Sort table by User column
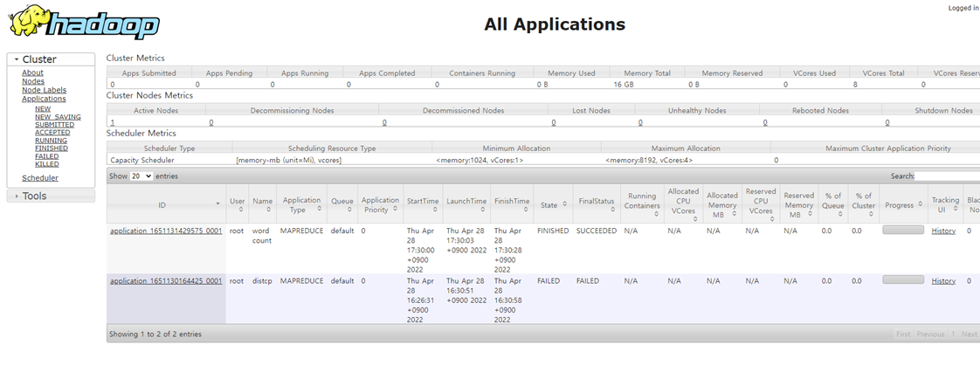This screenshot has height=379, width=980. point(237,204)
